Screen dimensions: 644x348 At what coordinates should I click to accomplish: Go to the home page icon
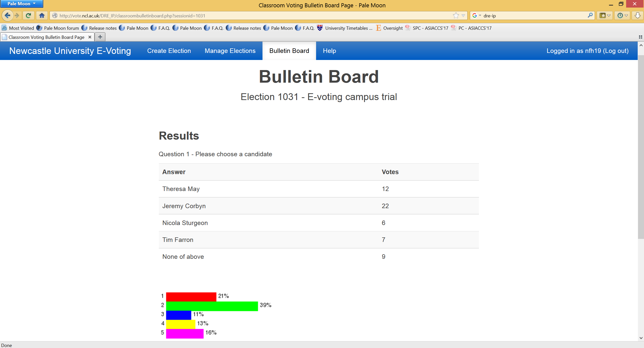click(x=42, y=16)
